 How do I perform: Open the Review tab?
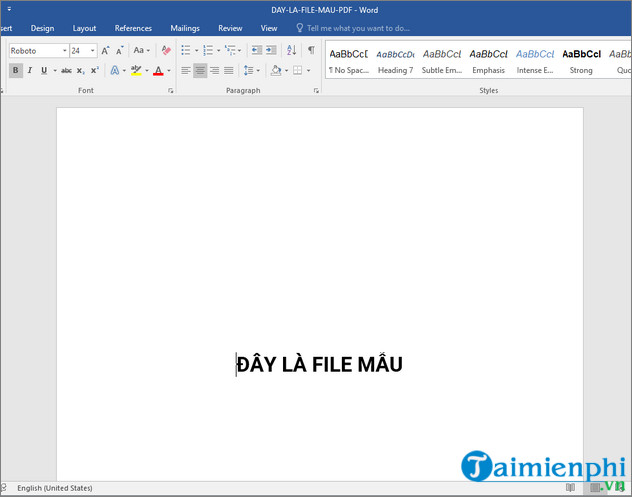tap(230, 28)
